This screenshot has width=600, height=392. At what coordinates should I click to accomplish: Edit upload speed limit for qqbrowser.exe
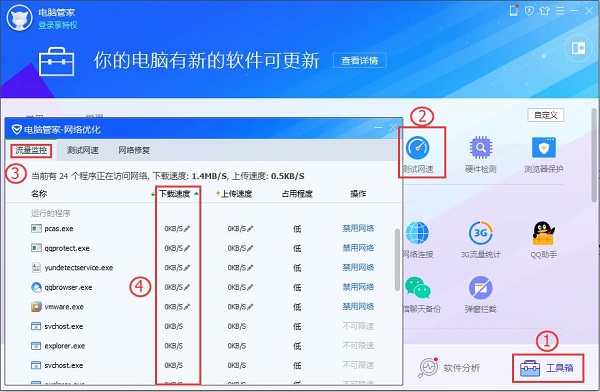click(250, 287)
